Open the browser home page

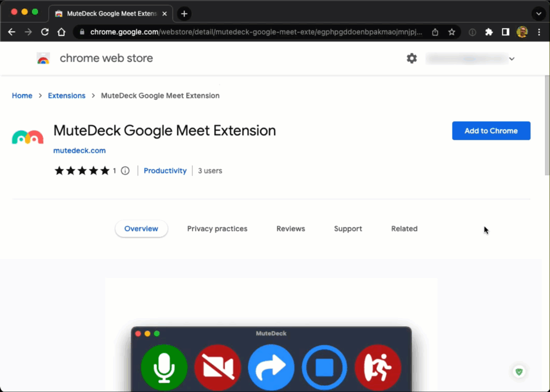click(x=62, y=32)
